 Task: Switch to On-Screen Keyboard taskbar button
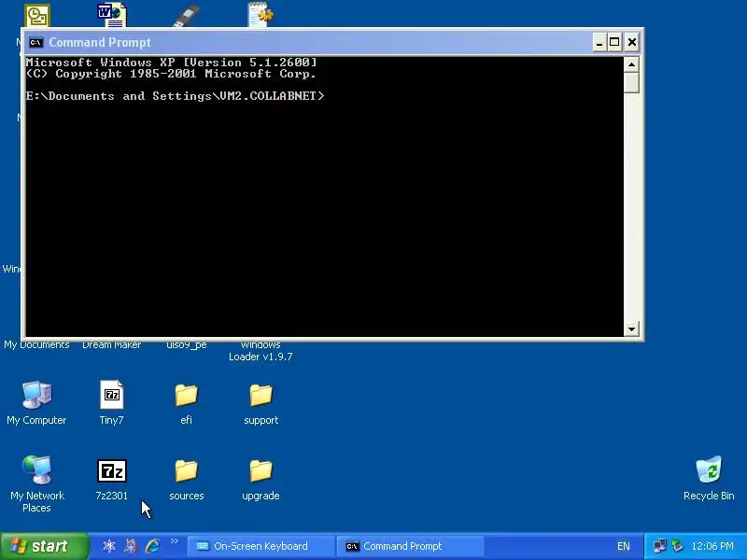click(261, 546)
